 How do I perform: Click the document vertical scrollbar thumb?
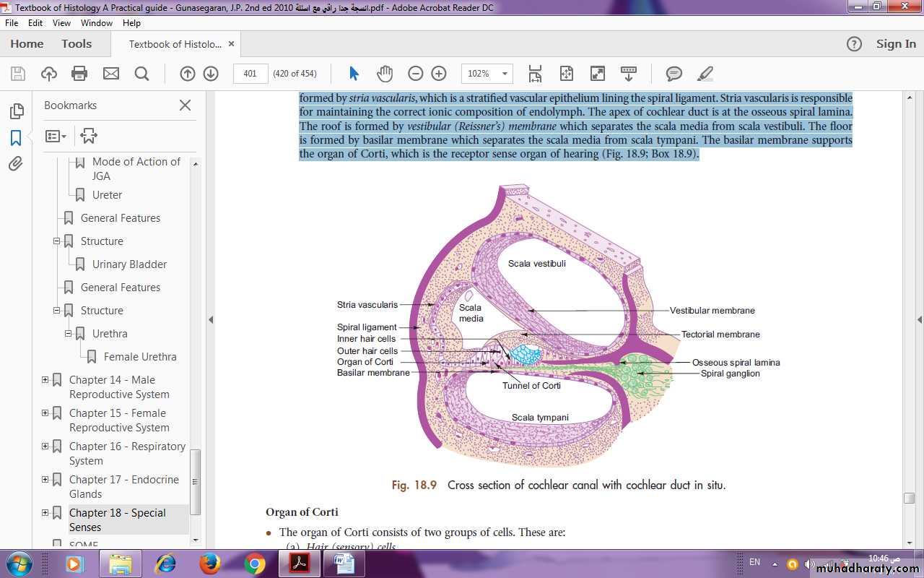[909, 498]
